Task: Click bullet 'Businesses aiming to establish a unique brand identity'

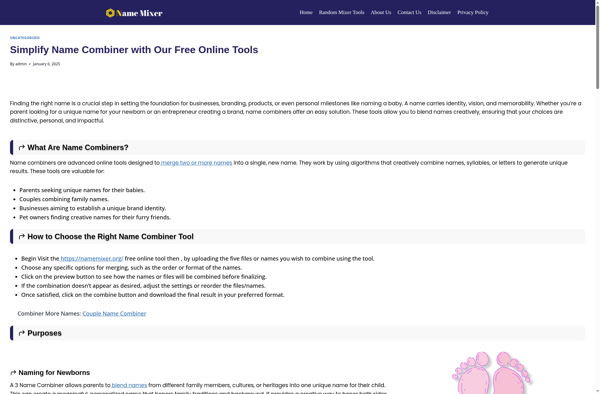Action: (93, 208)
